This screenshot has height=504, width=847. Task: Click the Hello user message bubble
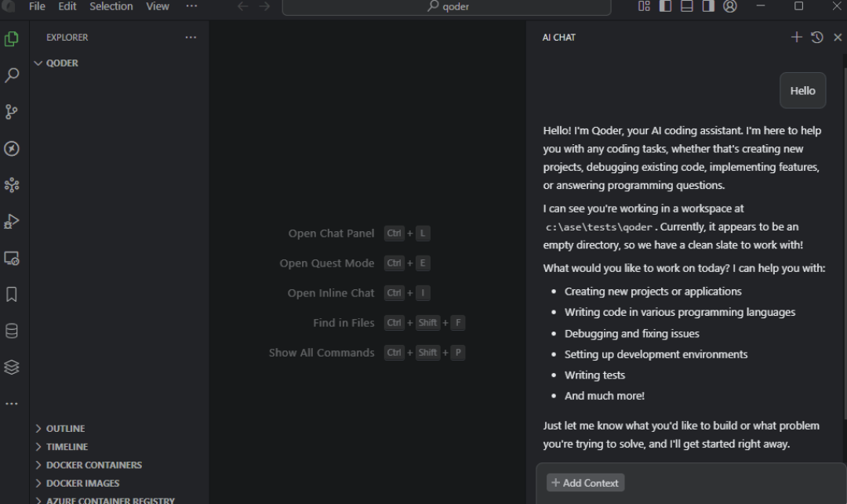(x=803, y=91)
